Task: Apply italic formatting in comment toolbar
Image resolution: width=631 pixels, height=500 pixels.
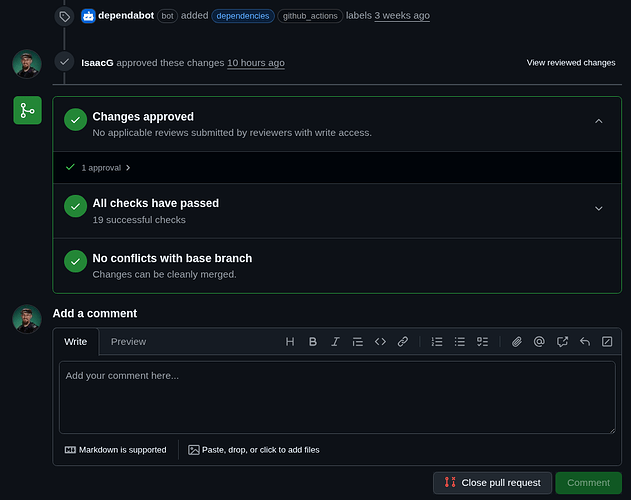Action: 335,342
